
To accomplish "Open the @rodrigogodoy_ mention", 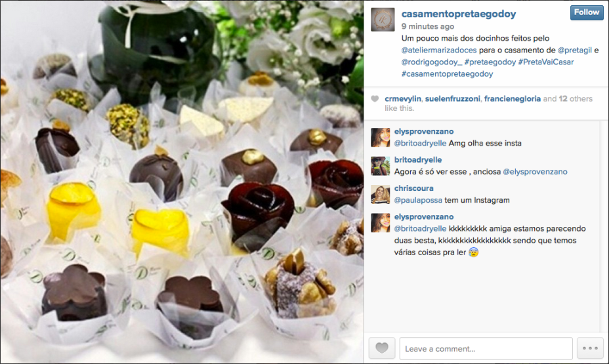I will (432, 62).
